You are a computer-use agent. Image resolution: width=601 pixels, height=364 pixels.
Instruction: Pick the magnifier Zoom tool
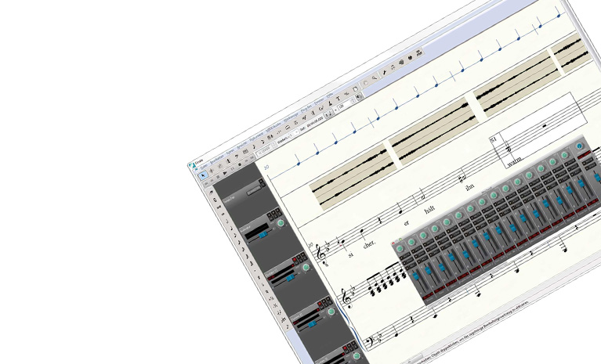[374, 77]
